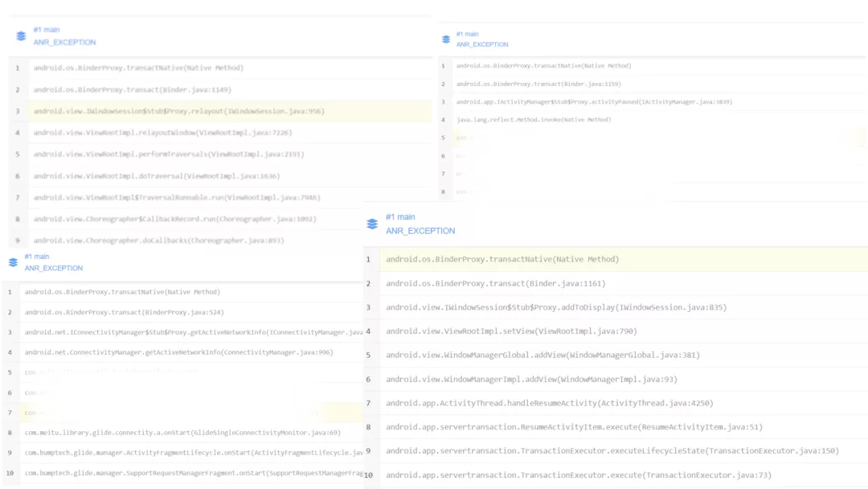The height and width of the screenshot is (489, 868).
Task: Click the stack icon in the bottom-left ANR panel
Action: pos(12,262)
